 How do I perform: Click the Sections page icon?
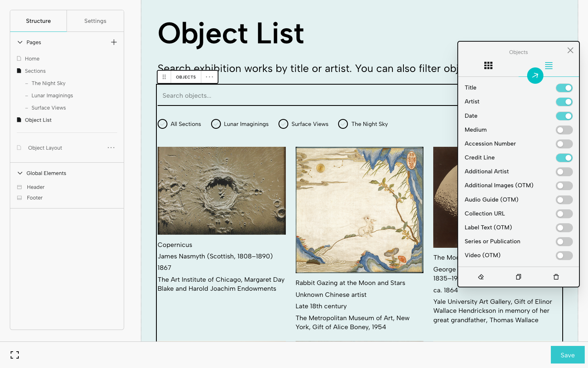point(19,71)
